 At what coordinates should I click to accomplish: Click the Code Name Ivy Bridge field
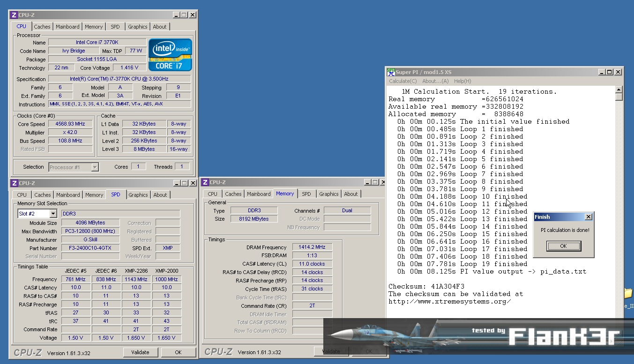coord(74,51)
